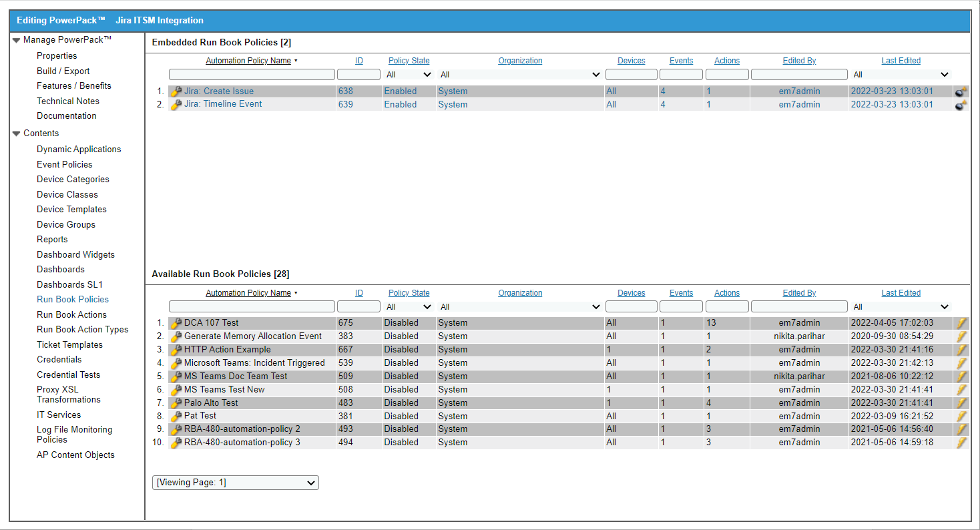This screenshot has height=530, width=980.
Task: Click lightning bolt icon for Pat Test
Action: click(961, 416)
